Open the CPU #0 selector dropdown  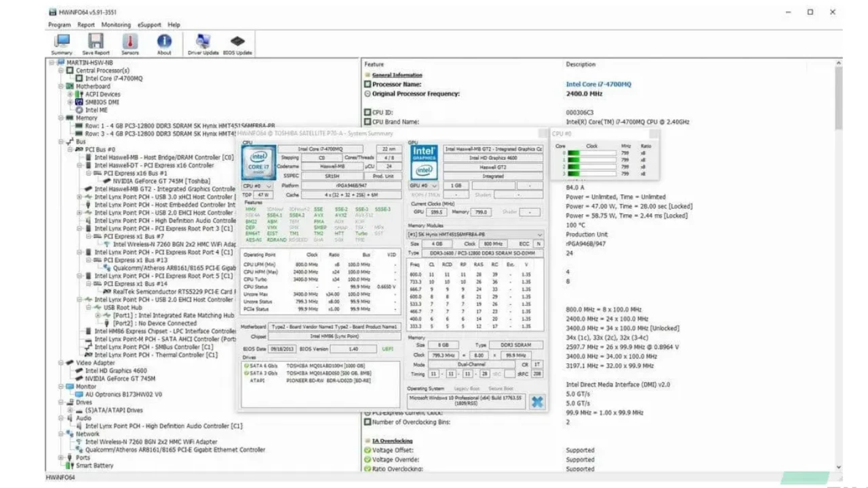tap(257, 186)
